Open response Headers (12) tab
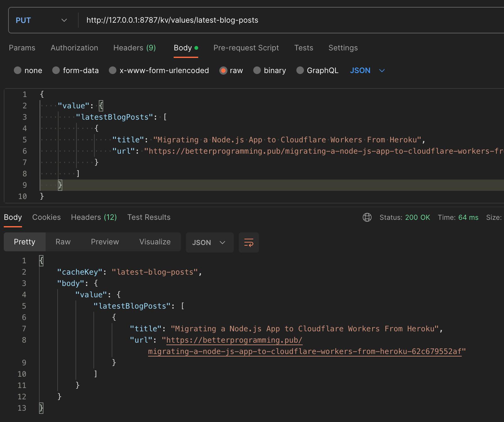This screenshot has width=504, height=422. pyautogui.click(x=94, y=217)
